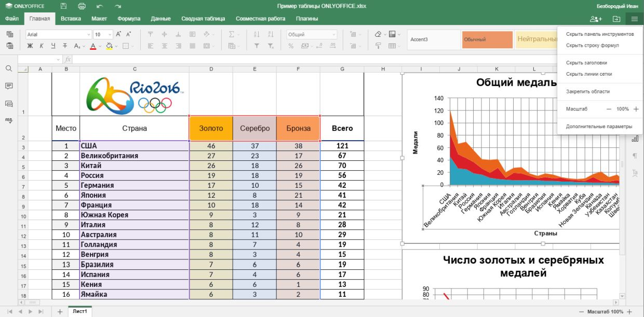Click the insert function fx icon

(68, 60)
